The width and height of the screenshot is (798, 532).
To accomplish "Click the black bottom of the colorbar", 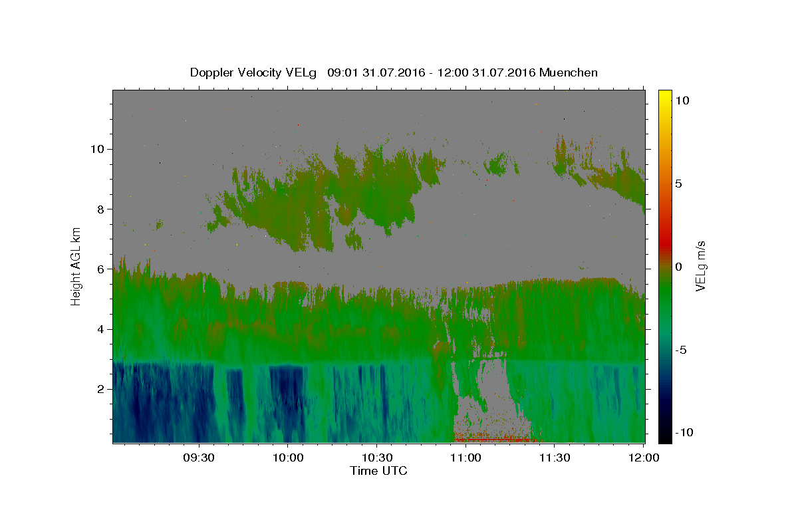I will 664,438.
